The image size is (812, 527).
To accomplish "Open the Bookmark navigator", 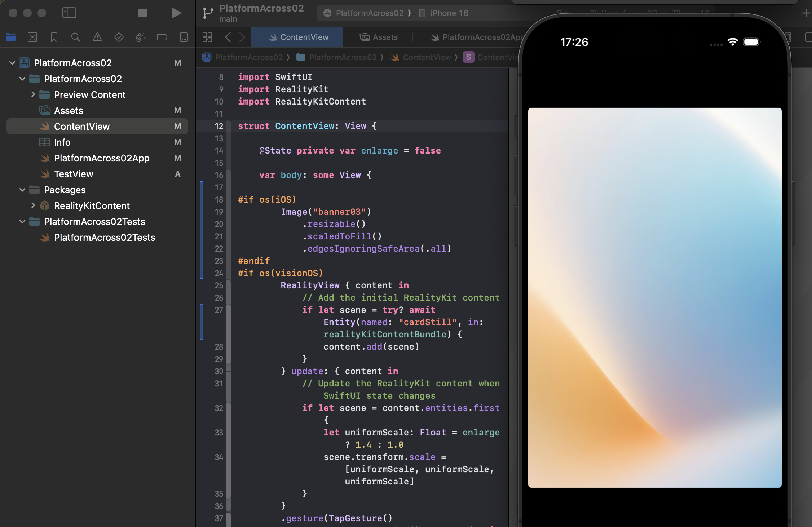I will point(54,37).
